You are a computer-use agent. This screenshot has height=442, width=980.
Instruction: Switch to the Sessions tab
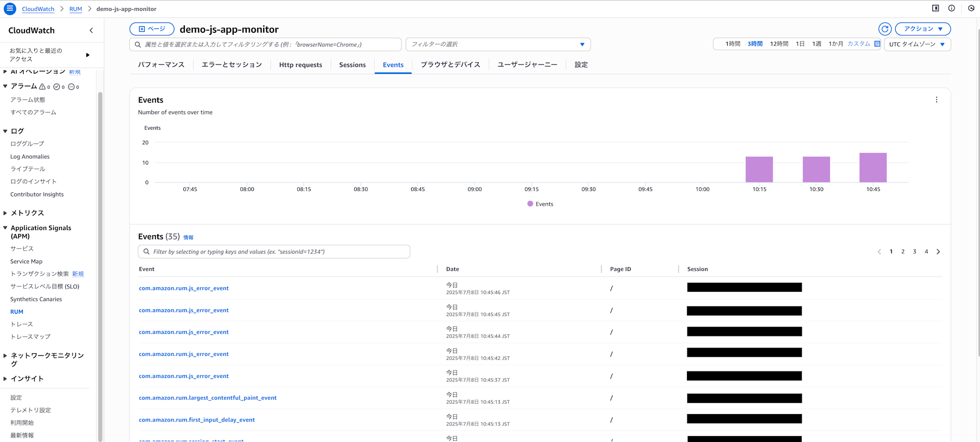click(x=352, y=65)
